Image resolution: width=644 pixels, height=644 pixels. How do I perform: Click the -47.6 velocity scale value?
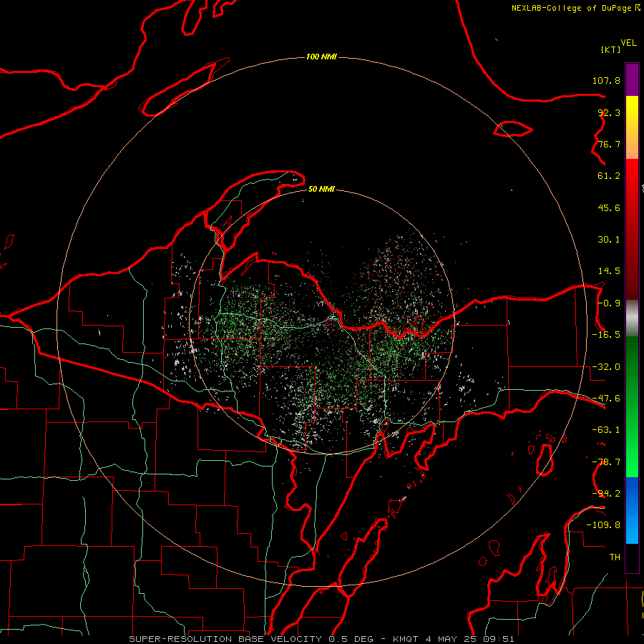(x=606, y=399)
